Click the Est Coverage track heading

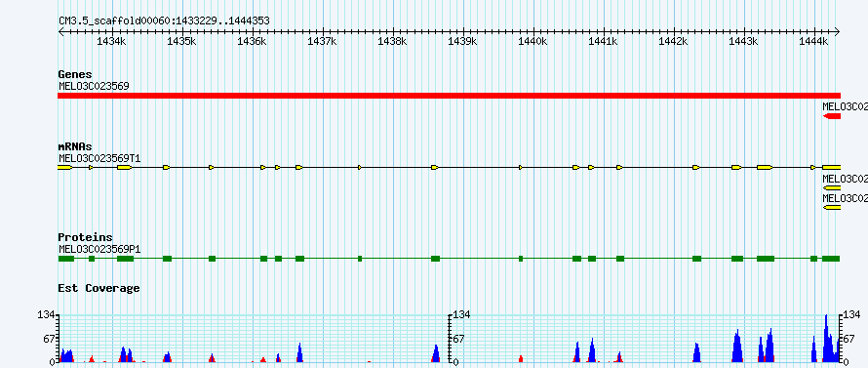pos(99,288)
